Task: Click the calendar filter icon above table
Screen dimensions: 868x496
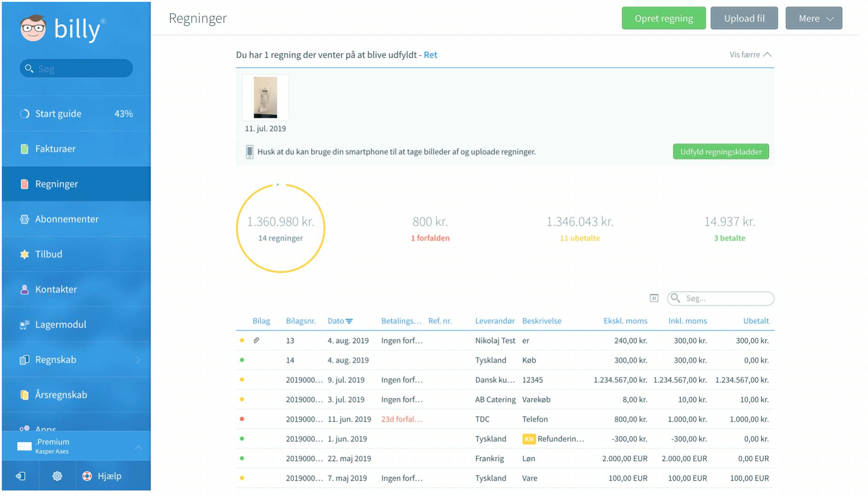Action: [x=654, y=298]
